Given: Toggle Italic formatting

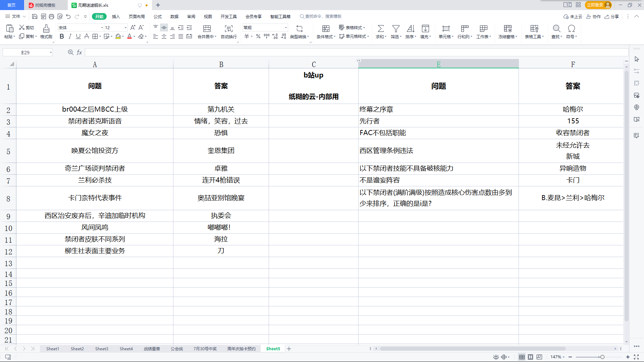Looking at the screenshot, I should (x=70, y=36).
